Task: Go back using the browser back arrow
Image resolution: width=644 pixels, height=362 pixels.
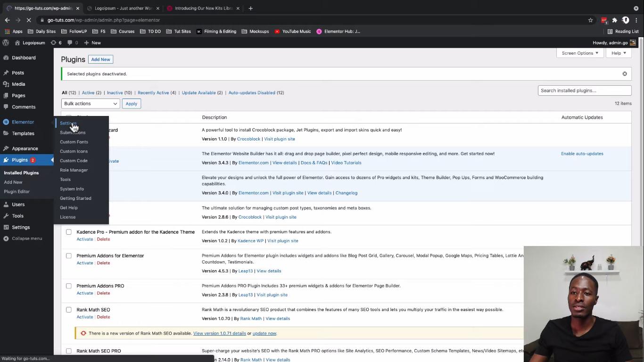Action: 7,20
